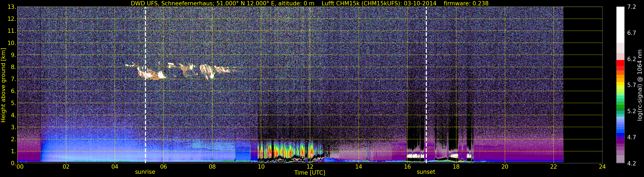Click the y-axis tick label 3

click(13, 127)
